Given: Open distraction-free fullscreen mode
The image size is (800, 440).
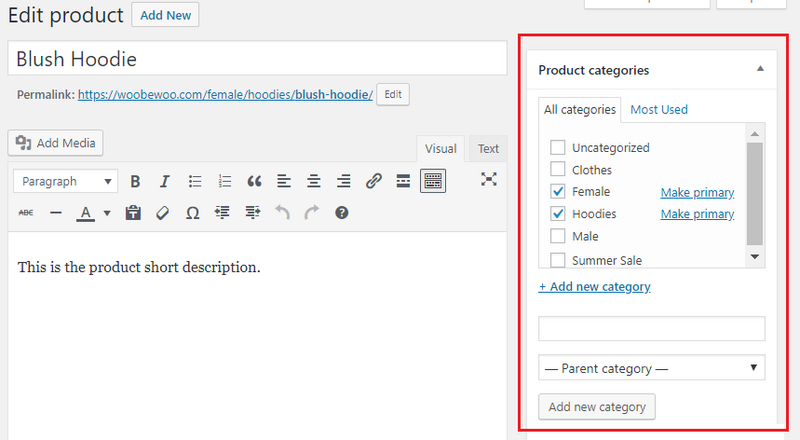Looking at the screenshot, I should pos(489,179).
